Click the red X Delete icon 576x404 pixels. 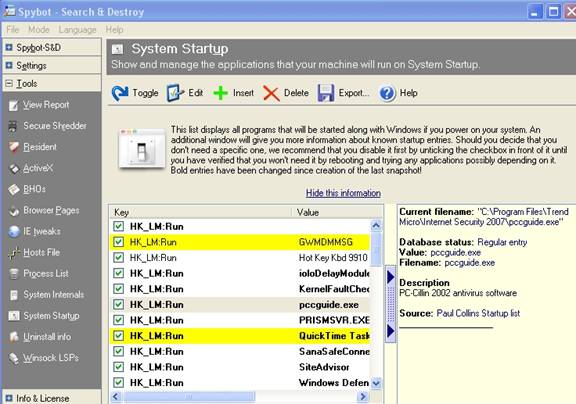[271, 93]
